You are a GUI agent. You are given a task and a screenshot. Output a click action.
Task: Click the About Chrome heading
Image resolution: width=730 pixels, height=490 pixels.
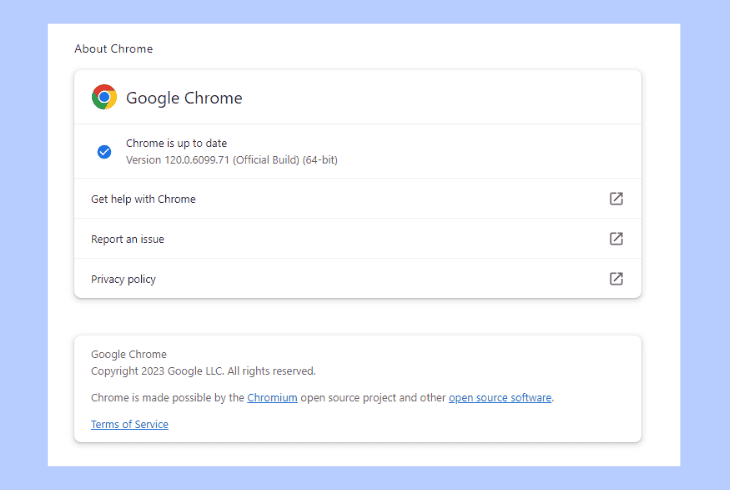(x=114, y=49)
